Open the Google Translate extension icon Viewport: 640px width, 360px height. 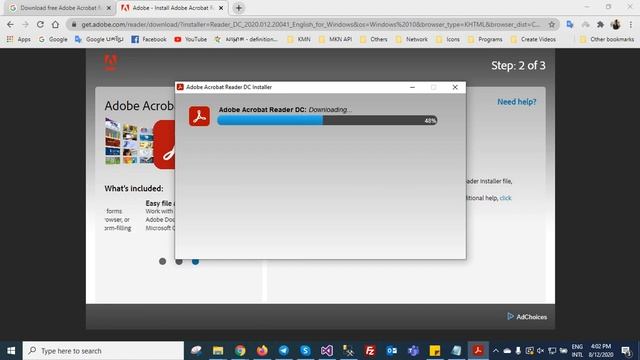[x=570, y=24]
